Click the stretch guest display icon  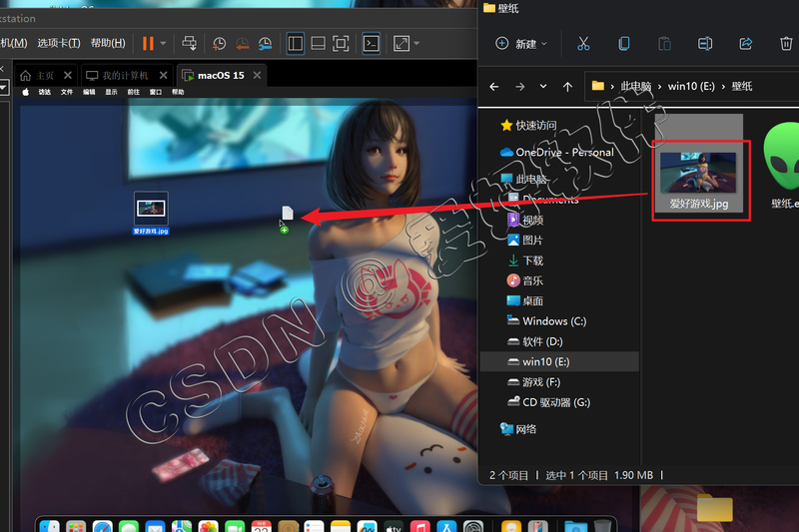[401, 43]
